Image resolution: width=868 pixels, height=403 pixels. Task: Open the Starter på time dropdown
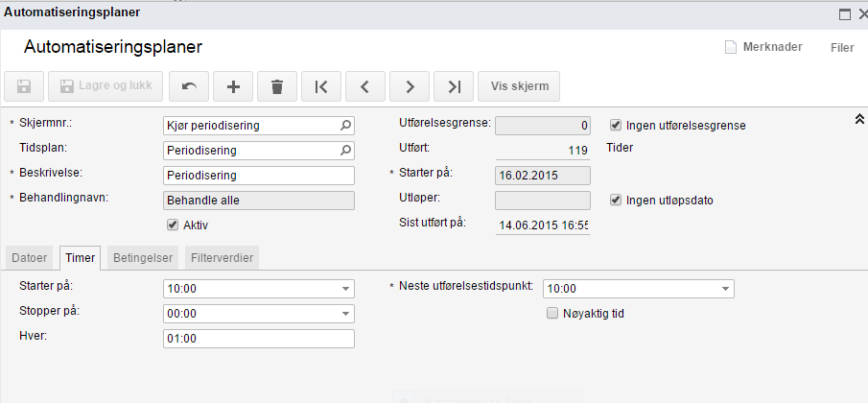(x=344, y=289)
